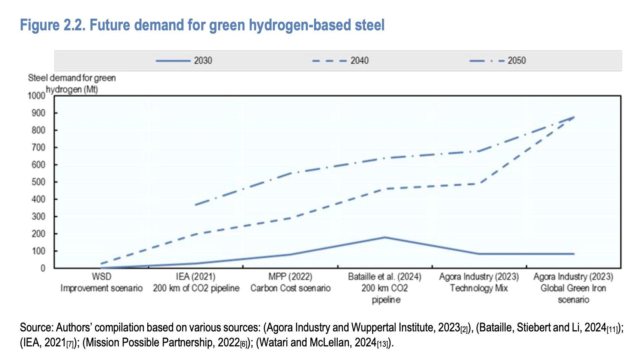Select the 2050 legend dash-dot sample
Screen dimensions: 639x364
487,60
